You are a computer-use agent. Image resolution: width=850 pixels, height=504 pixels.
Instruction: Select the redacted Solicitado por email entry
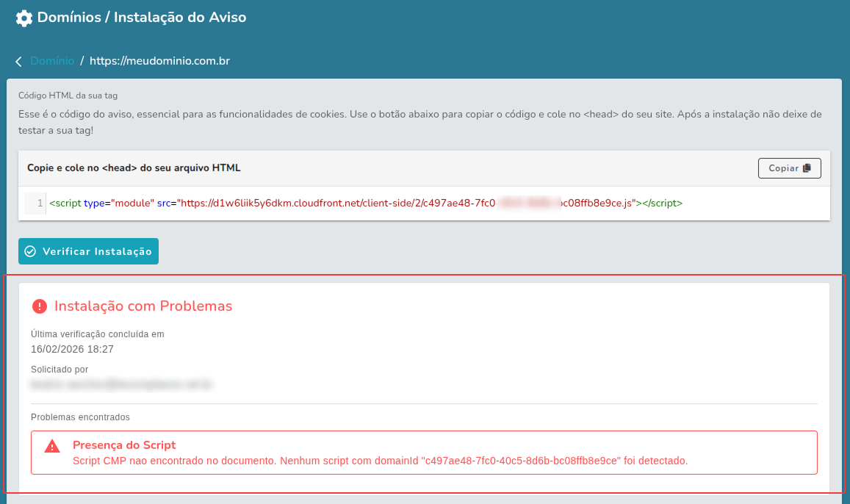(120, 384)
